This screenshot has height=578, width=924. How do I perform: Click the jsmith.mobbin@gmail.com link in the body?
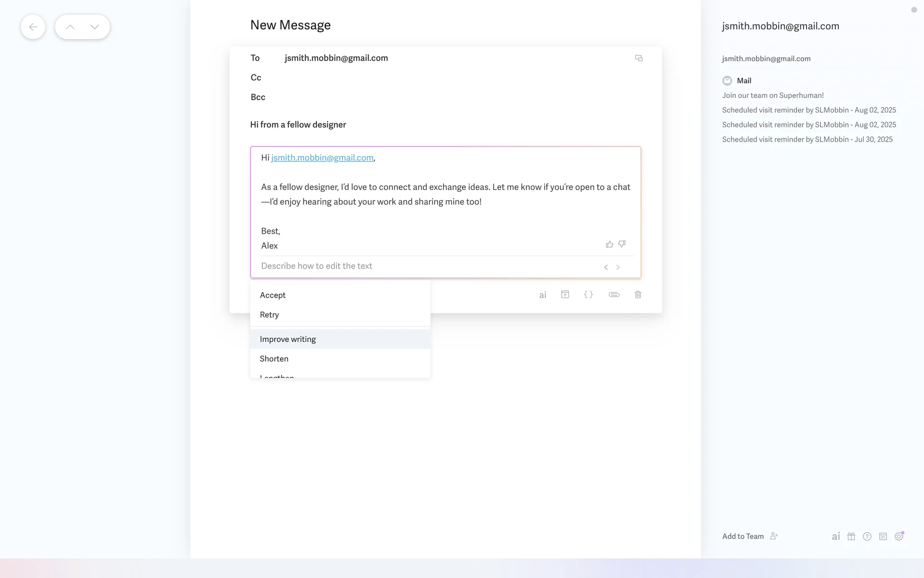(x=322, y=158)
